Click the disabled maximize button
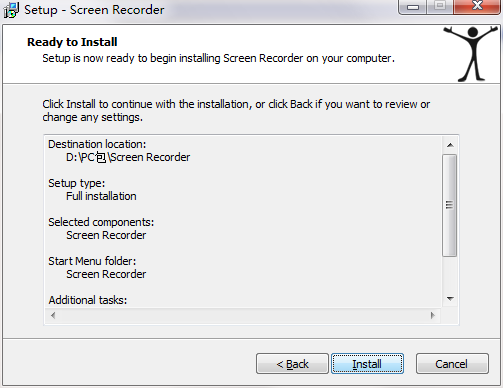This screenshot has width=503, height=388. tap(440, 6)
